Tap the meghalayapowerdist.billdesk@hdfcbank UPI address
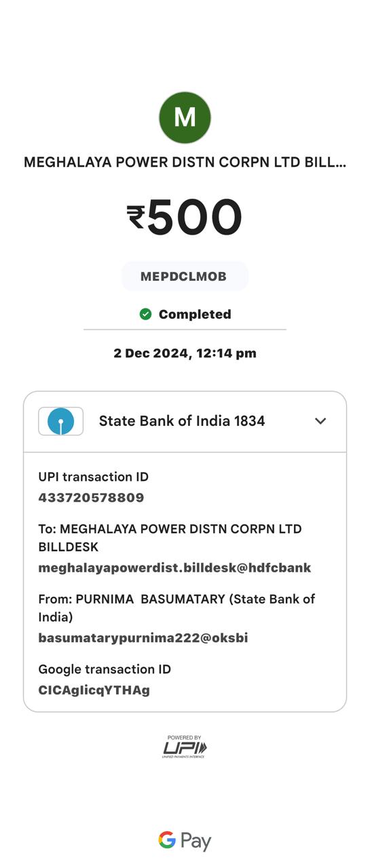This screenshot has width=370, height=868. click(x=174, y=568)
